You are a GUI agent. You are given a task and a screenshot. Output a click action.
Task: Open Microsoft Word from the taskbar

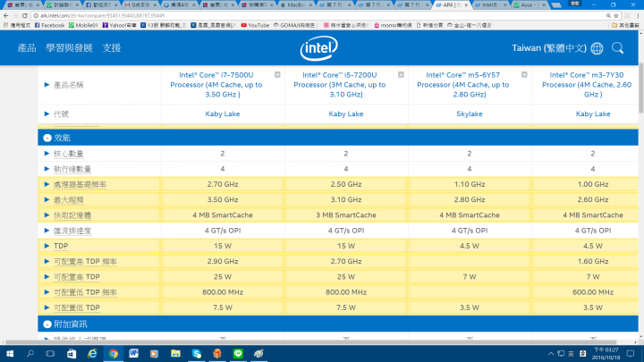[134, 353]
